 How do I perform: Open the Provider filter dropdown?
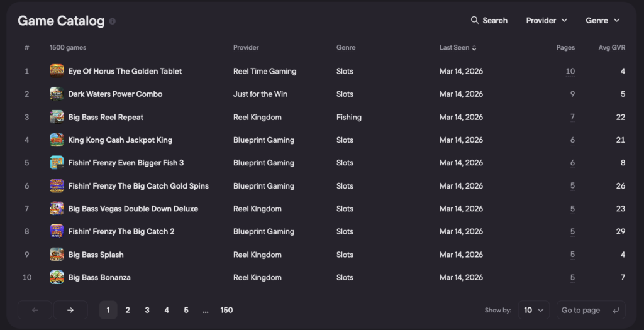[x=547, y=20]
